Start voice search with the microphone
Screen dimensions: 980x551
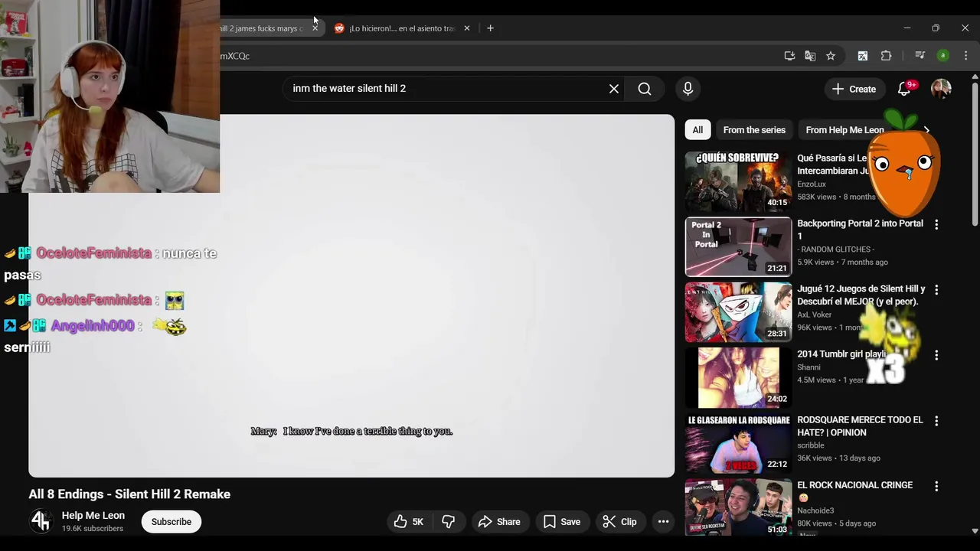(x=688, y=89)
